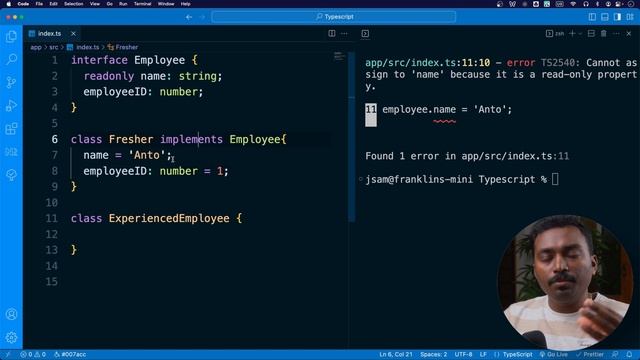This screenshot has height=360, width=640.
Task: Click the editor vertical scrollbar
Action: pos(351,137)
